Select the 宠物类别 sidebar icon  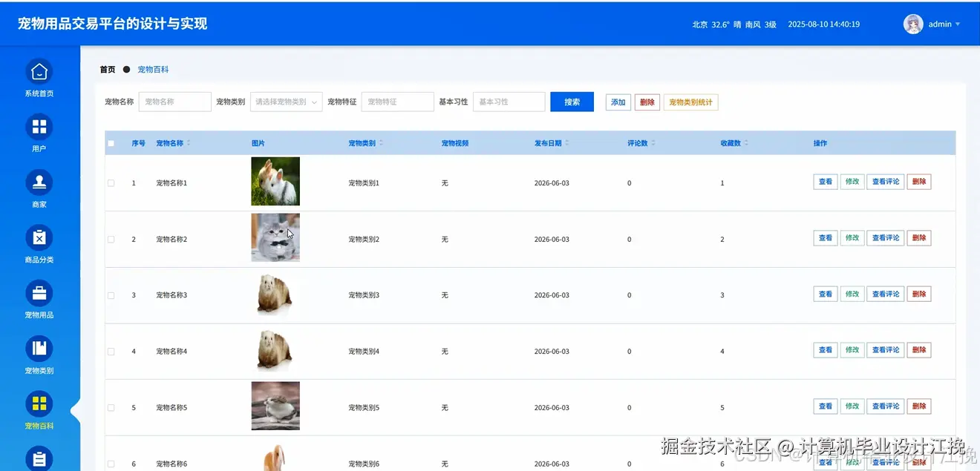point(38,349)
